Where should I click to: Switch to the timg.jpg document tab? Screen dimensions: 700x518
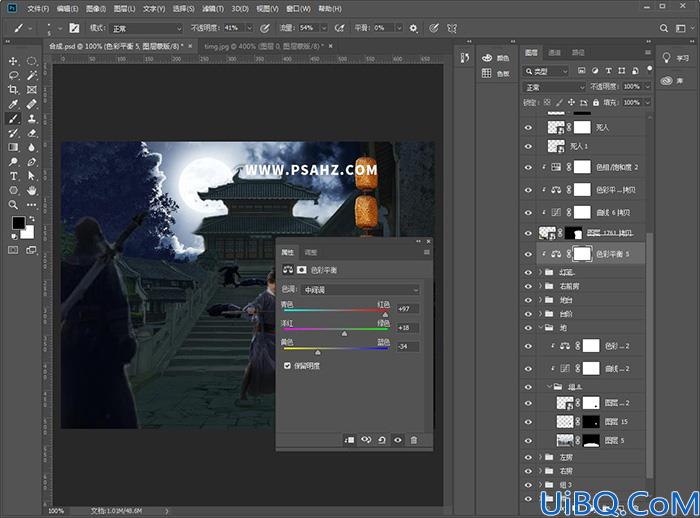coord(262,46)
